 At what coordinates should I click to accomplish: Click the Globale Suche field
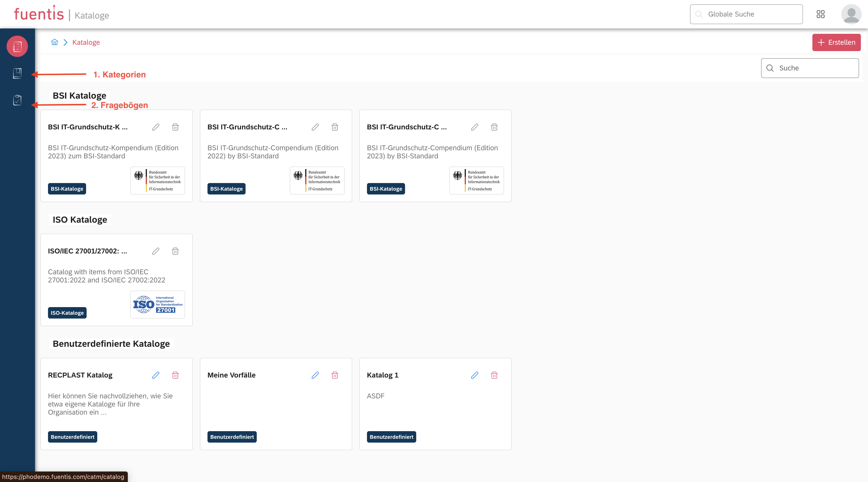click(x=746, y=14)
